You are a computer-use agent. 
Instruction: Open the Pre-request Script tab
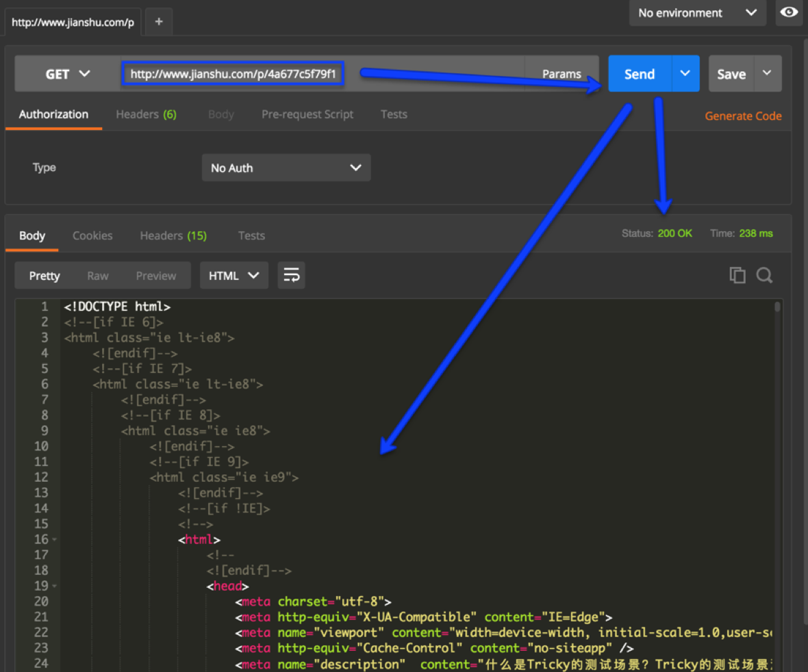pyautogui.click(x=307, y=114)
